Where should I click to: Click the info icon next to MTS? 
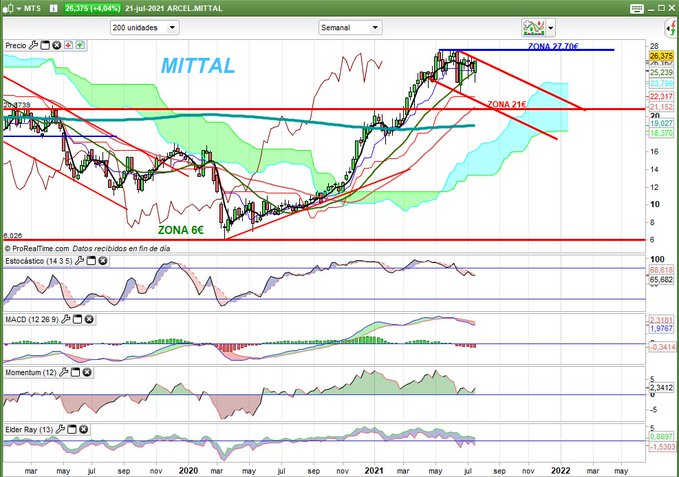pyautogui.click(x=54, y=8)
